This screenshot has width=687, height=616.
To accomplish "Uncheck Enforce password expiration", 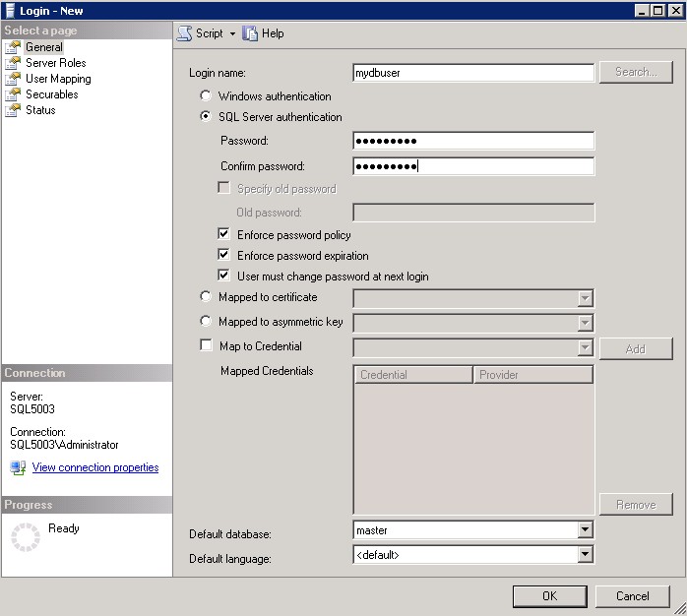I will [224, 256].
